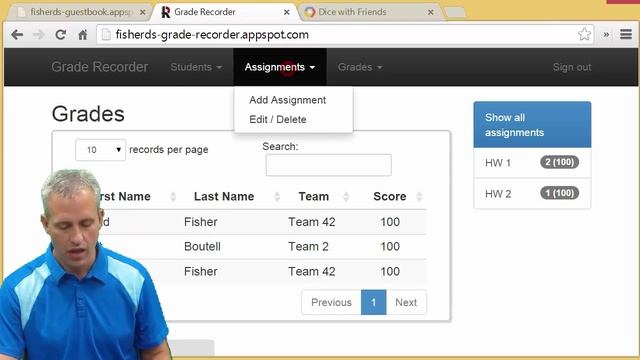Click the page icon in the address bar

106,35
